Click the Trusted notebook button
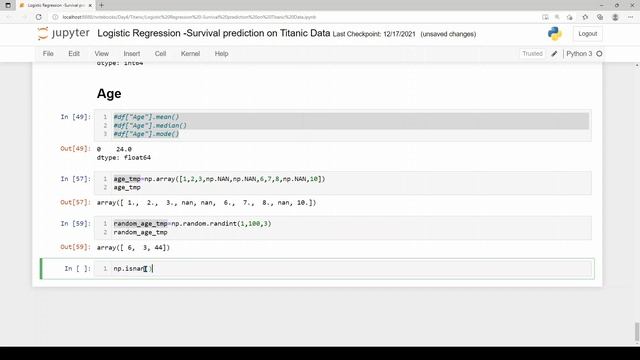The height and width of the screenshot is (360, 640). pyautogui.click(x=532, y=54)
